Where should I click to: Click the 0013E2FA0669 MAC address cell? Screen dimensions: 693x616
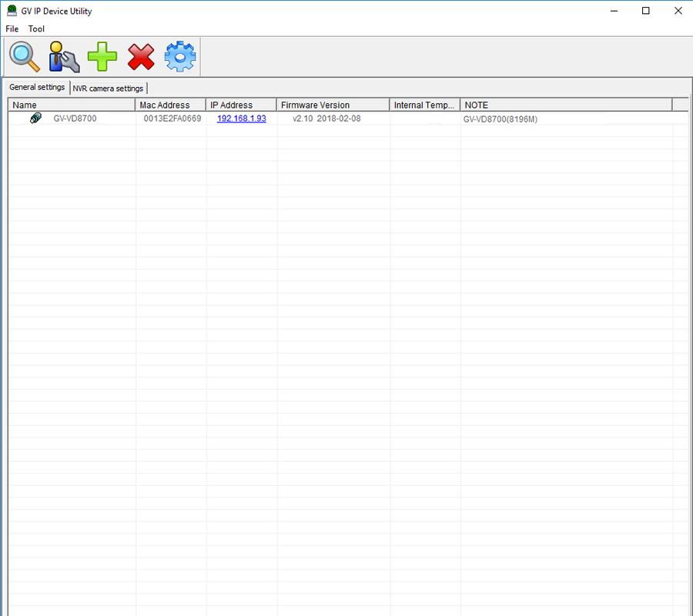172,119
